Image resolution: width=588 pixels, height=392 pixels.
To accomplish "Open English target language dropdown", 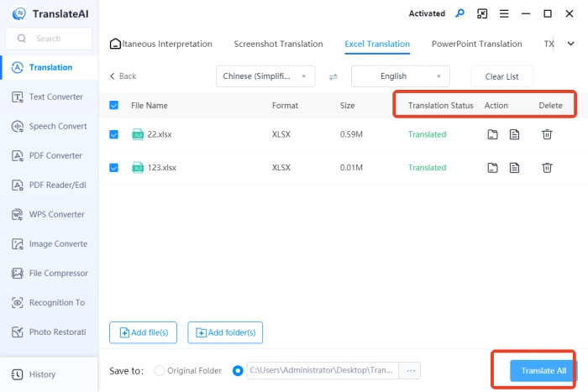I will (x=400, y=76).
